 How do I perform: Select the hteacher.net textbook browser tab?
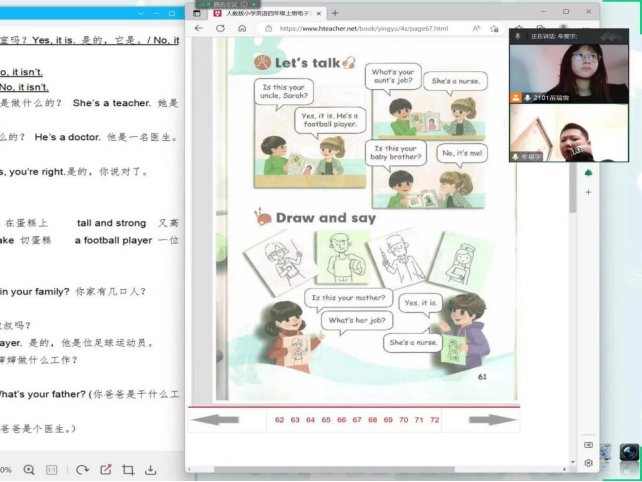coord(265,13)
